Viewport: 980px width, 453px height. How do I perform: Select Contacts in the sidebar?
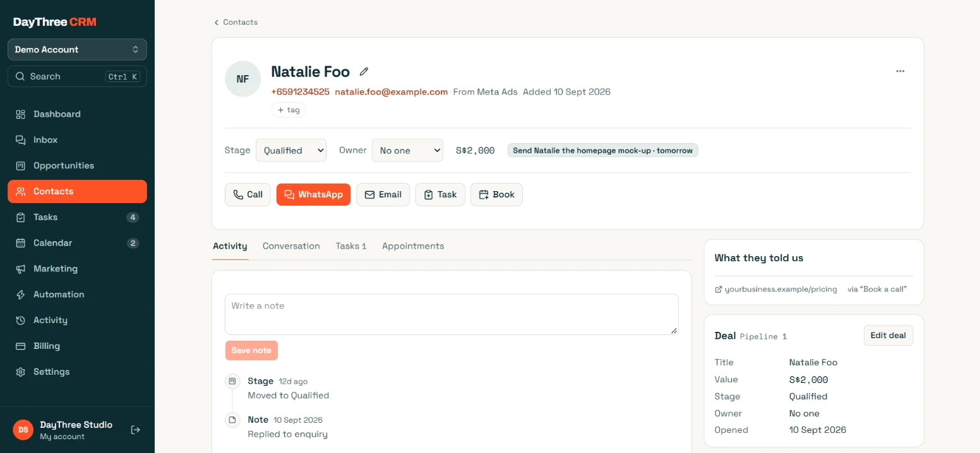point(77,192)
